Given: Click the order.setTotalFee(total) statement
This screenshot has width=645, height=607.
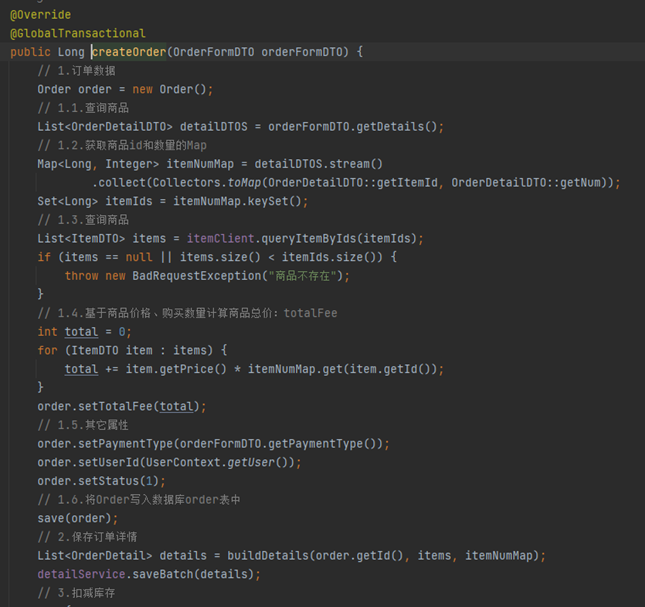Looking at the screenshot, I should pos(121,406).
